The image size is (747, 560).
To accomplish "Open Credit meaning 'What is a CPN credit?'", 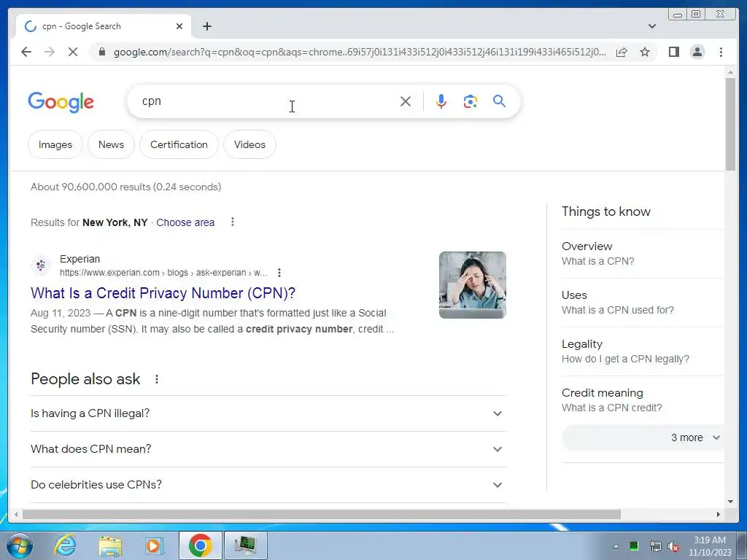I will (x=643, y=400).
